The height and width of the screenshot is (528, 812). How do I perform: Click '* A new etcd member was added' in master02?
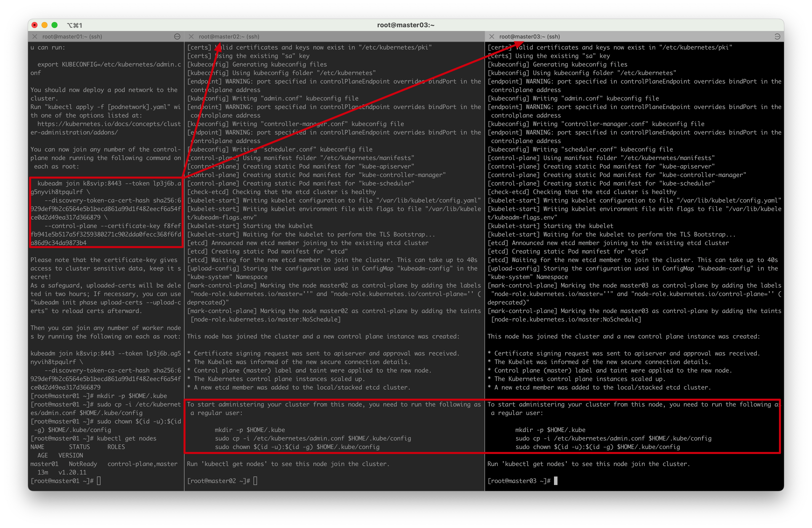coord(299,387)
